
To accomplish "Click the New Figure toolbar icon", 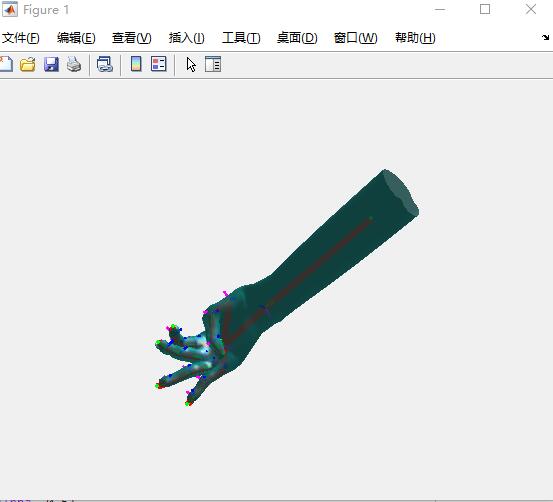I will 6,64.
